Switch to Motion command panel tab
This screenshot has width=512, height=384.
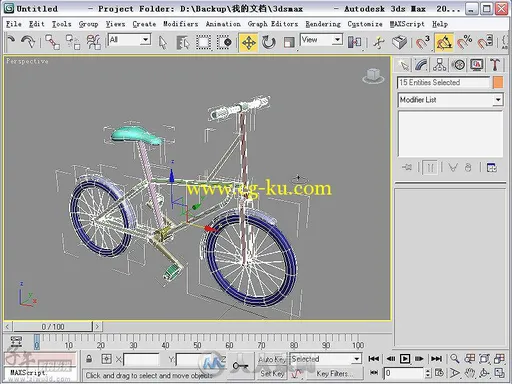pos(458,65)
